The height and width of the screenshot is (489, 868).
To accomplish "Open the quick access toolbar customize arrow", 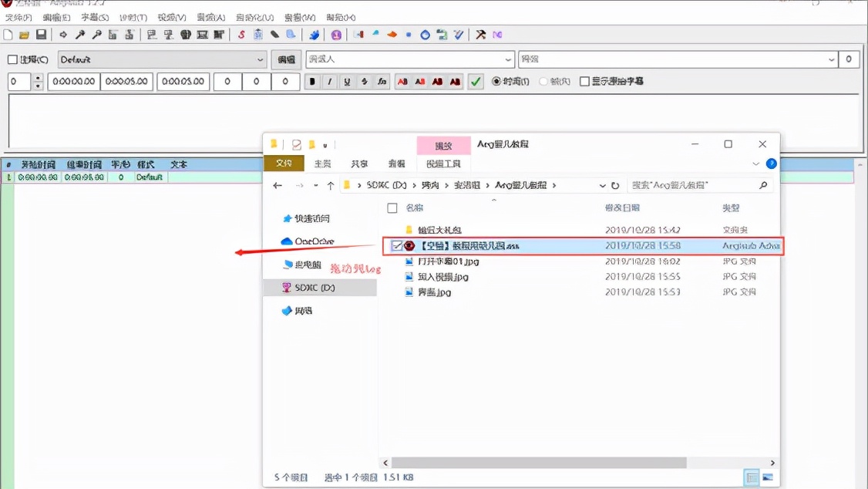I will coord(325,145).
